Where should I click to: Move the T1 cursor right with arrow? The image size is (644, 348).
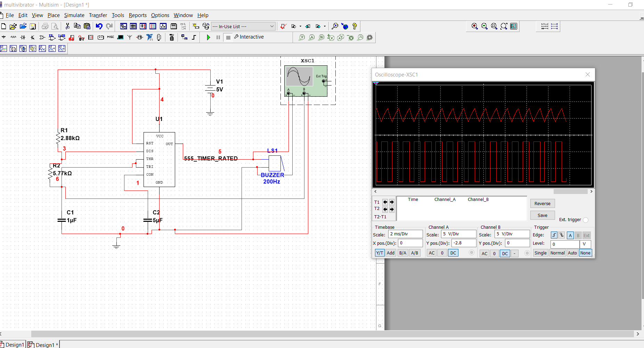tap(392, 202)
